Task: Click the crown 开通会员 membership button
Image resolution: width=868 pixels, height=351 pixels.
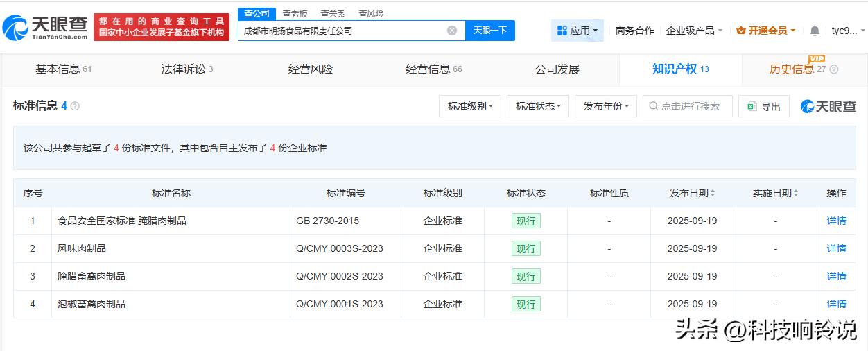Action: pyautogui.click(x=765, y=31)
